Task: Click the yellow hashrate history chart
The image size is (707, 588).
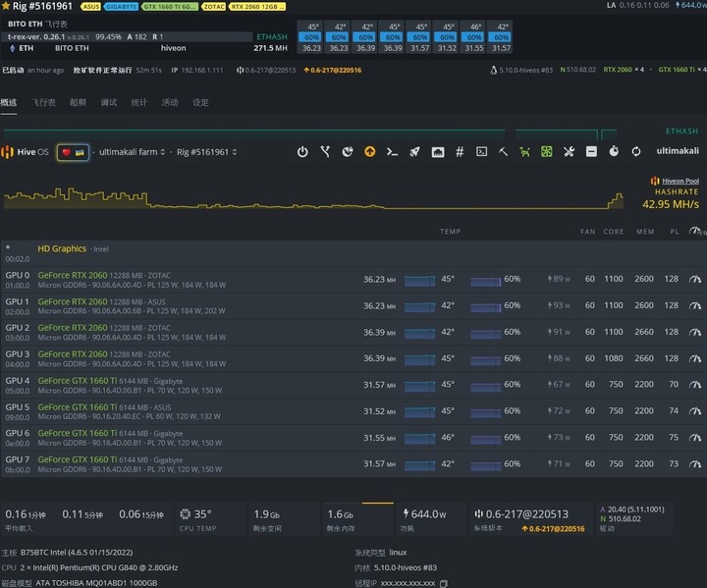Action: point(314,198)
